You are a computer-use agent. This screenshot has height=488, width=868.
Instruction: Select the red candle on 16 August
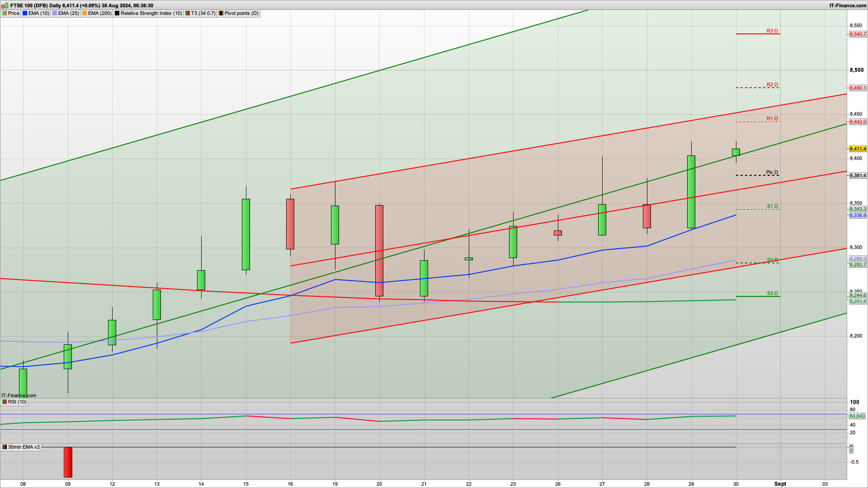coord(290,224)
